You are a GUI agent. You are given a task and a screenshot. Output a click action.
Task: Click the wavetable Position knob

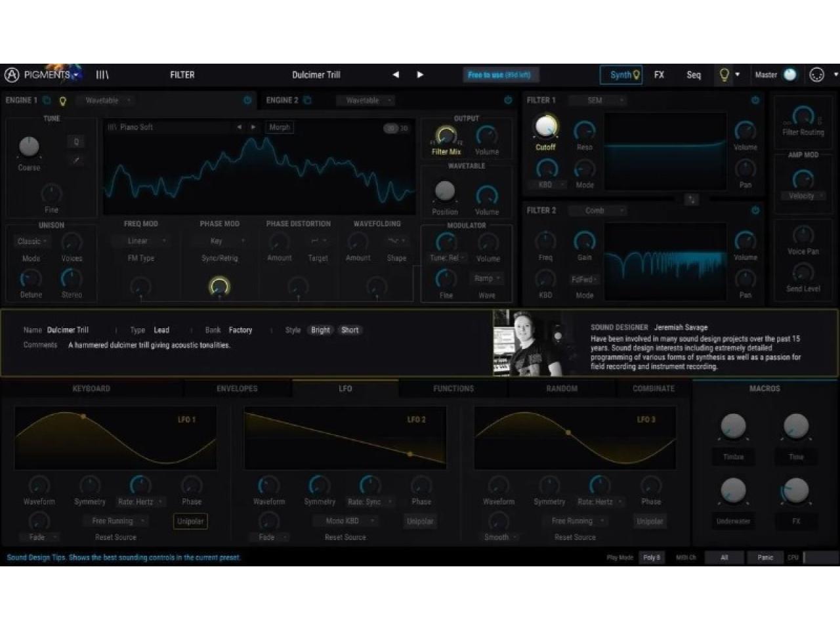(x=445, y=191)
